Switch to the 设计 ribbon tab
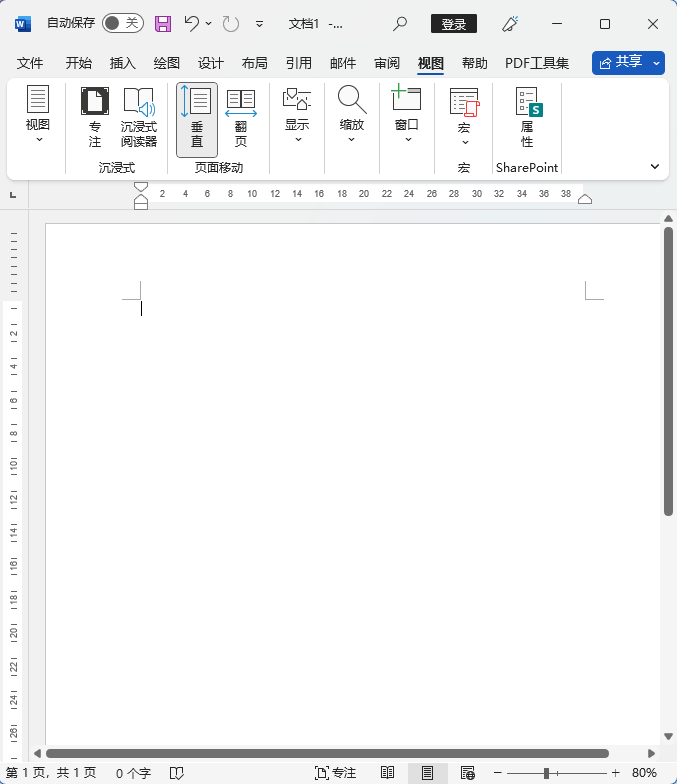This screenshot has height=784, width=677. [210, 63]
